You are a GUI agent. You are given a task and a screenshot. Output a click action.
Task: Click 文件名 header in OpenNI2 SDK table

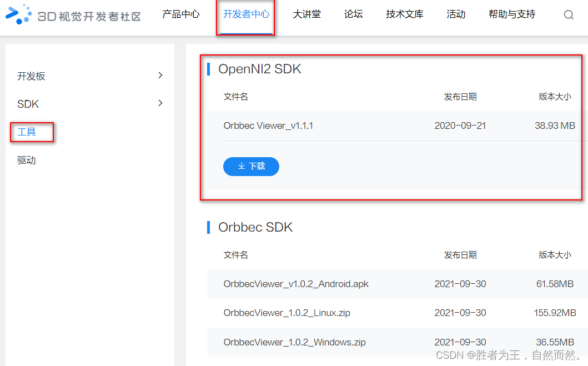235,97
